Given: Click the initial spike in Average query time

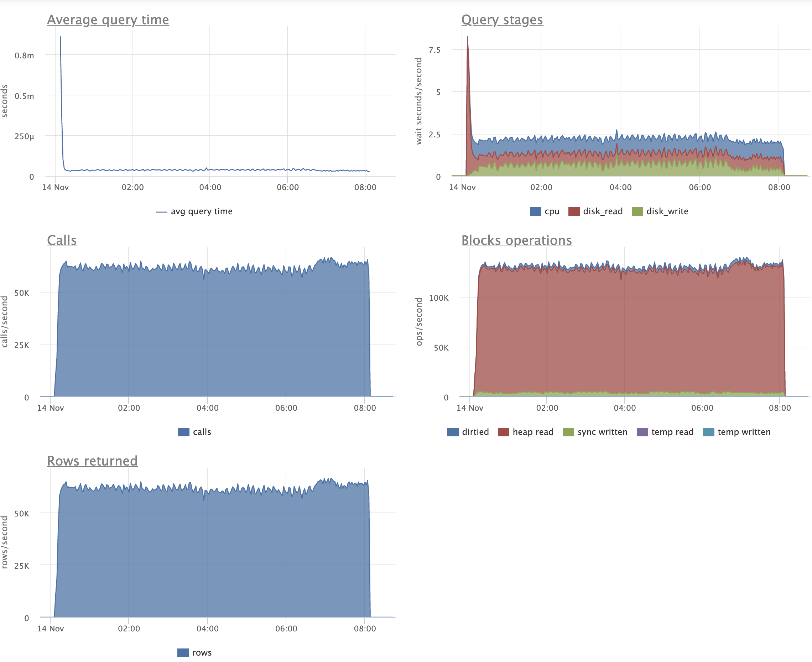Looking at the screenshot, I should (x=60, y=38).
